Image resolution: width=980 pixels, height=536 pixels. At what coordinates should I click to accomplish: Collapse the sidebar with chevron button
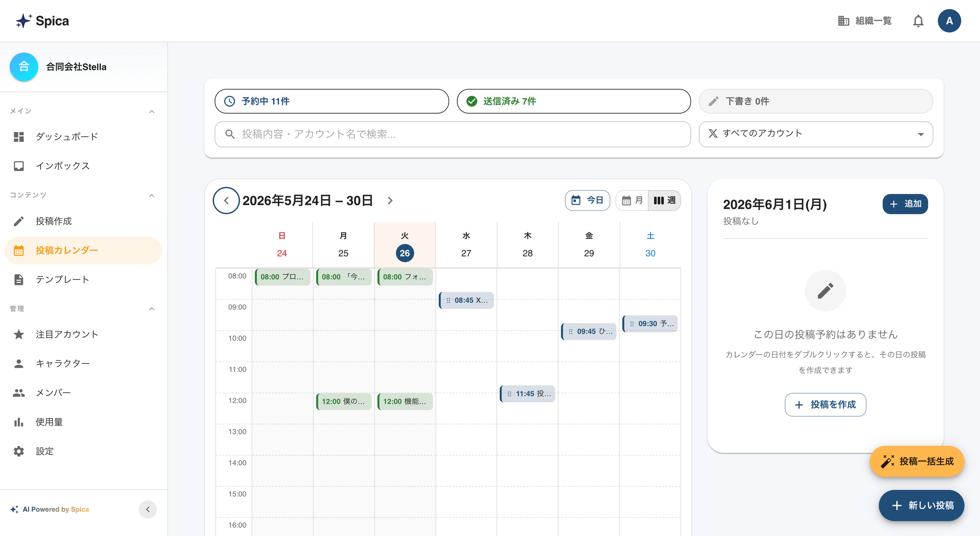(x=148, y=509)
